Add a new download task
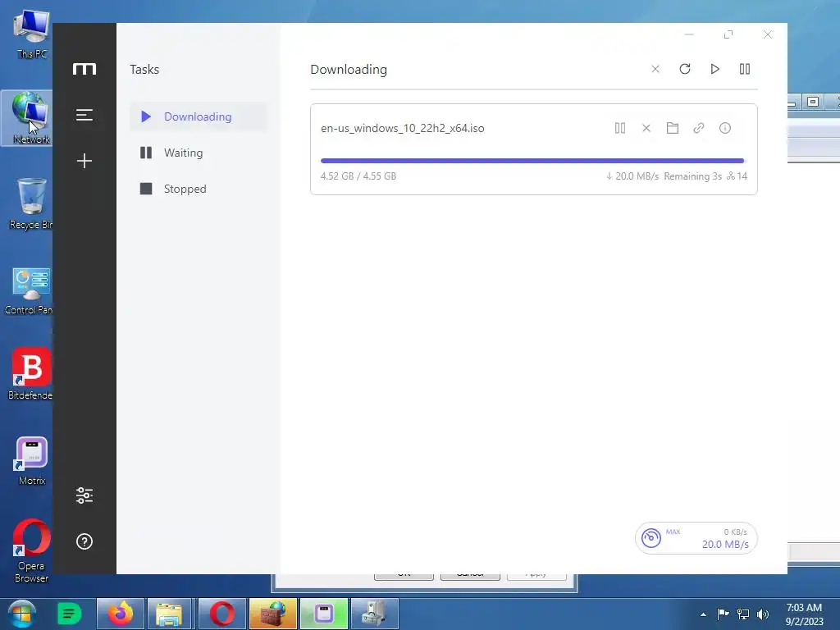Viewport: 840px width, 630px height. [84, 161]
